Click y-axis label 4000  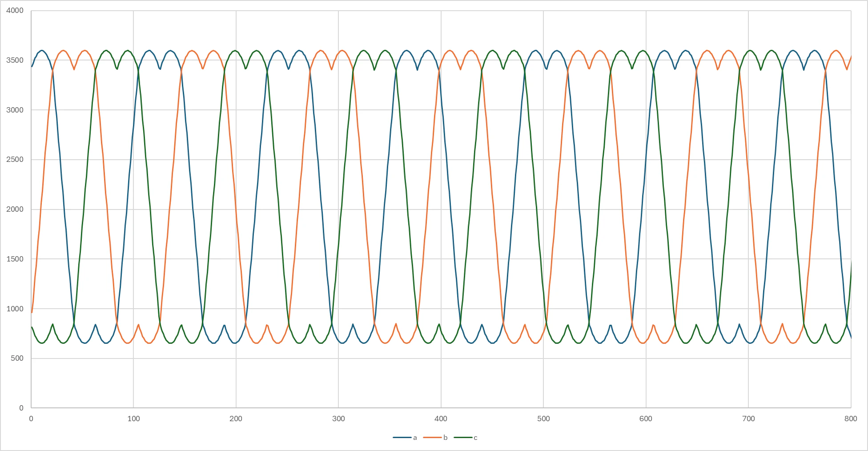coord(15,11)
